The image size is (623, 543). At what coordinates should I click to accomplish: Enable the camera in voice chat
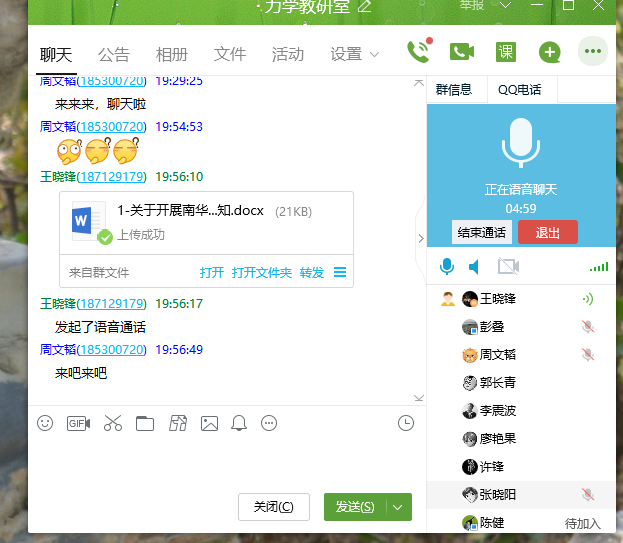tap(508, 266)
